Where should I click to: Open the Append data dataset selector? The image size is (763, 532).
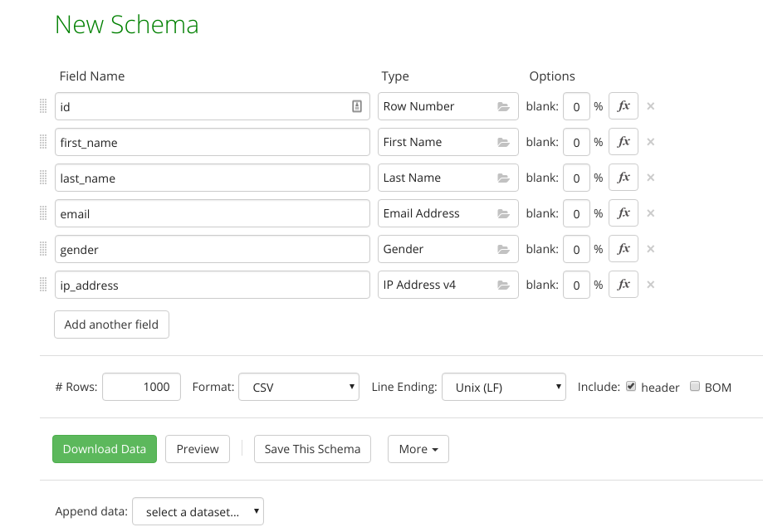198,511
